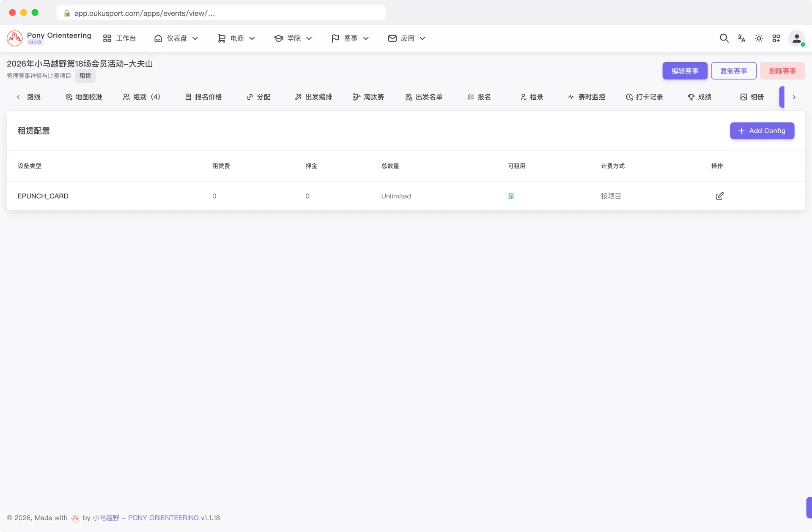This screenshot has width=812, height=532.
Task: Click the 按项目 billing method cell
Action: point(611,196)
